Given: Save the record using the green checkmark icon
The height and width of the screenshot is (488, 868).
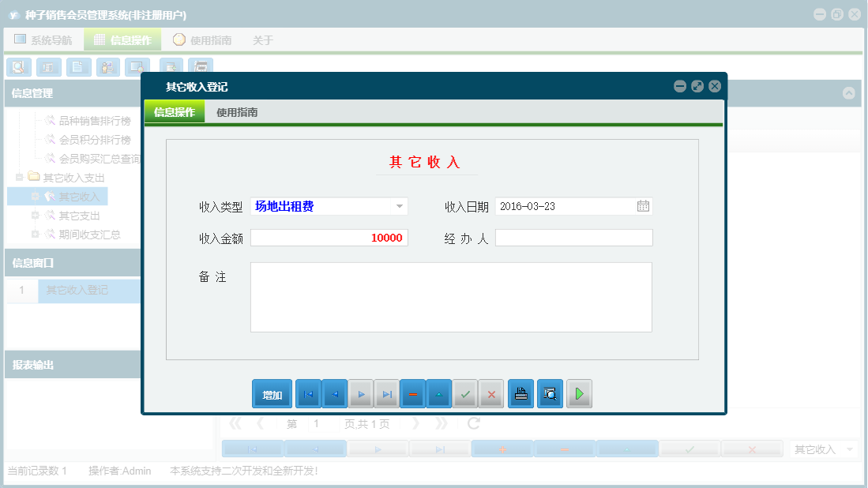Looking at the screenshot, I should (465, 393).
